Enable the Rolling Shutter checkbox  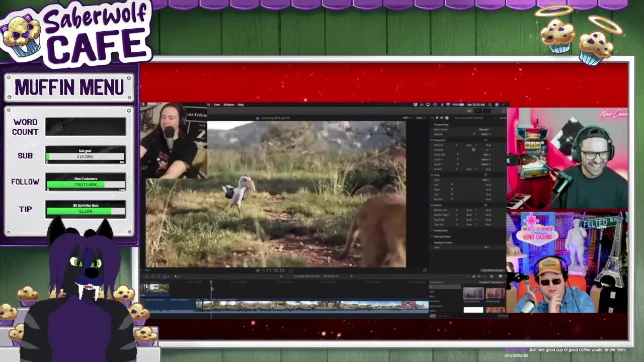click(432, 236)
